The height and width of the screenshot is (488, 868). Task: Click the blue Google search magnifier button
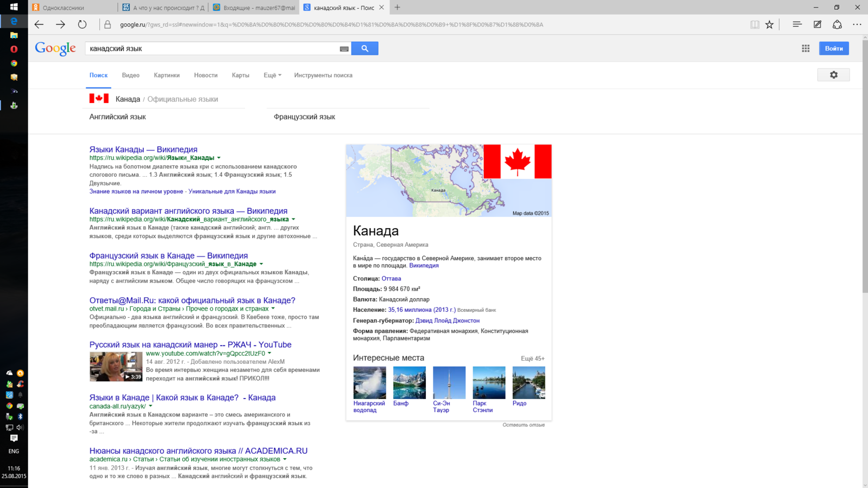pyautogui.click(x=365, y=48)
